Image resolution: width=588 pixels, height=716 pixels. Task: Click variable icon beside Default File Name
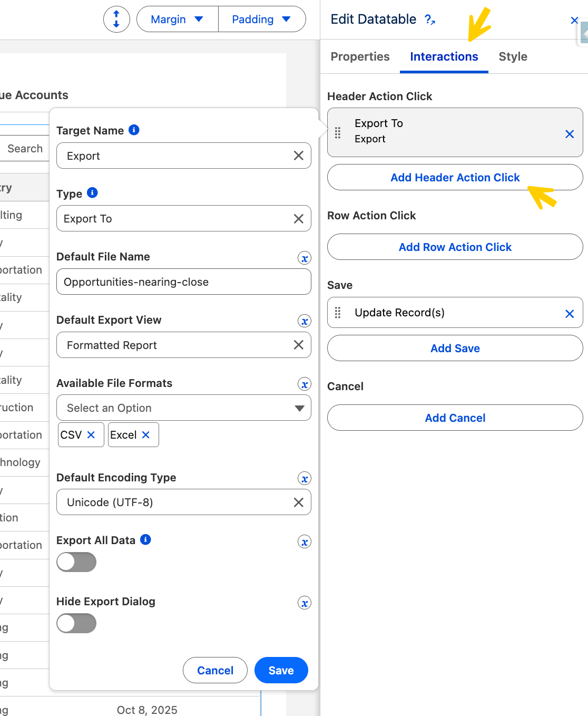point(304,258)
